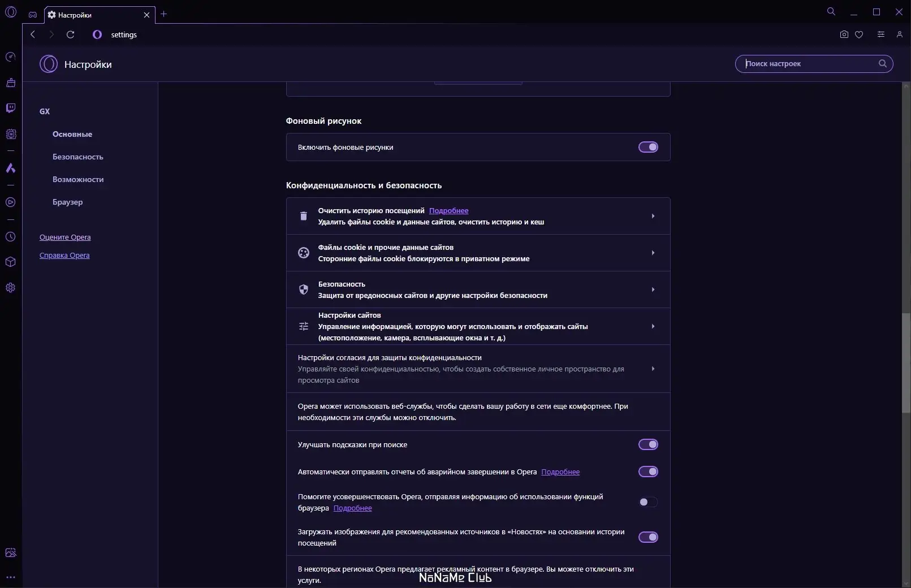The width and height of the screenshot is (911, 588).
Task: Click sliders icon beside Настройки сайтов row
Action: coord(304,326)
